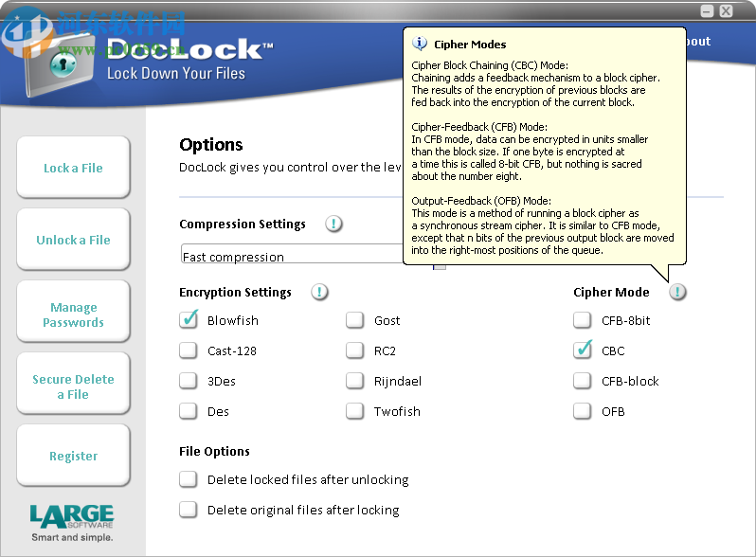Enable 3Des encryption
This screenshot has height=557, width=756.
(188, 381)
